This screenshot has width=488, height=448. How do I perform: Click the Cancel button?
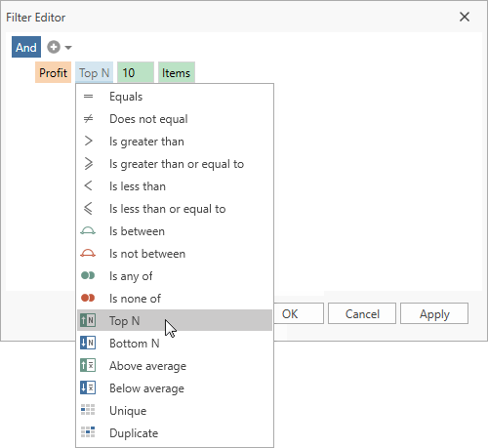[x=362, y=313]
